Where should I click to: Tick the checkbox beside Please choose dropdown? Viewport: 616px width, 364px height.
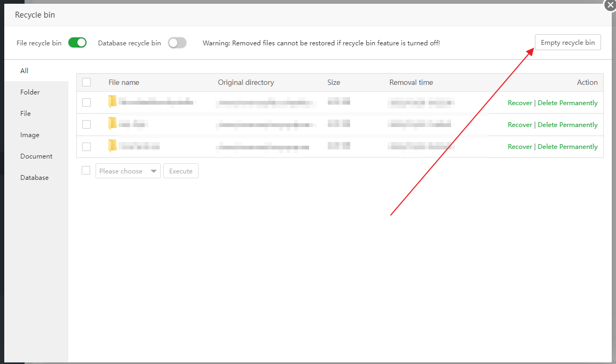(x=86, y=170)
